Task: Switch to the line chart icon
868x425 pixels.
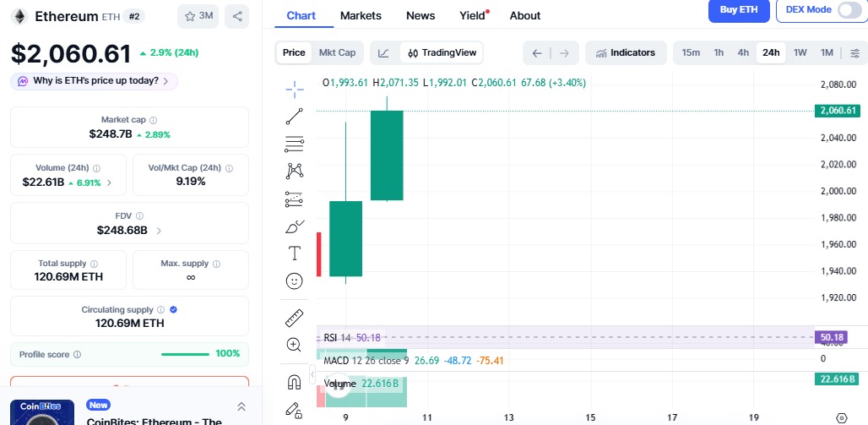Action: (383, 53)
